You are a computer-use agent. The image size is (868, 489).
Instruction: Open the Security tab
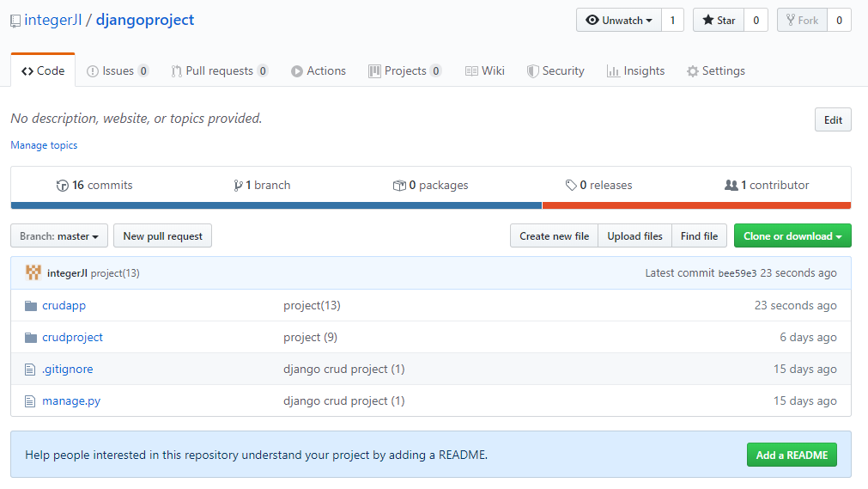[x=555, y=71]
